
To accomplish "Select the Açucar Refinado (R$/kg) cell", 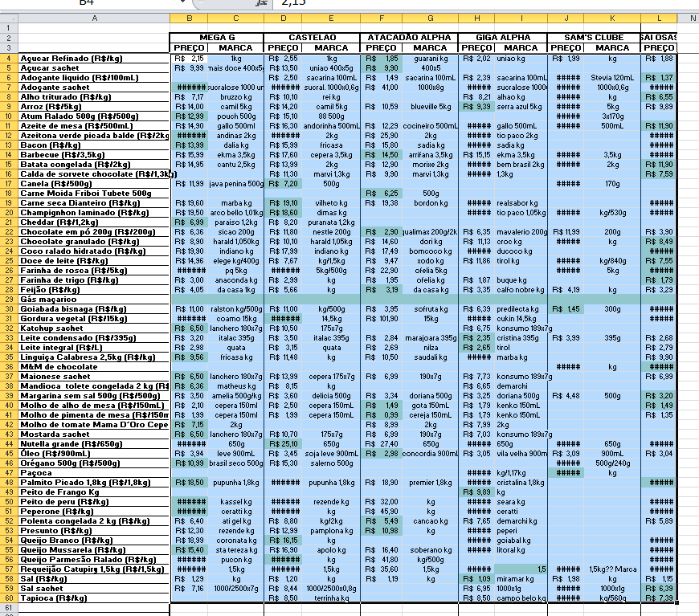I will (x=94, y=59).
